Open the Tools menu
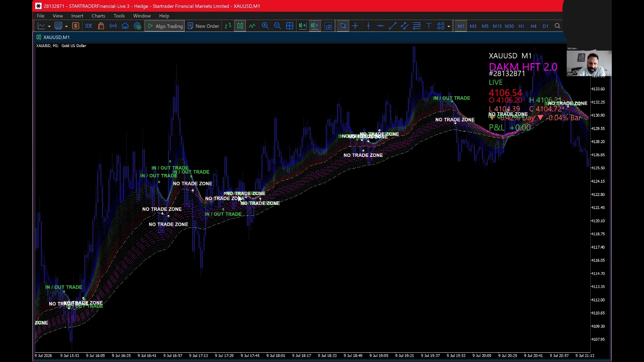Image resolution: width=644 pixels, height=362 pixels. pos(119,16)
